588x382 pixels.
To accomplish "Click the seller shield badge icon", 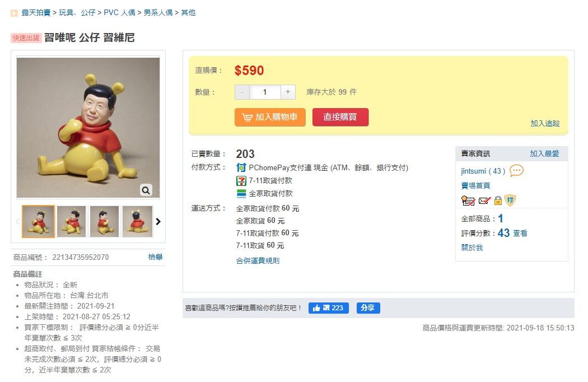I will coord(510,201).
